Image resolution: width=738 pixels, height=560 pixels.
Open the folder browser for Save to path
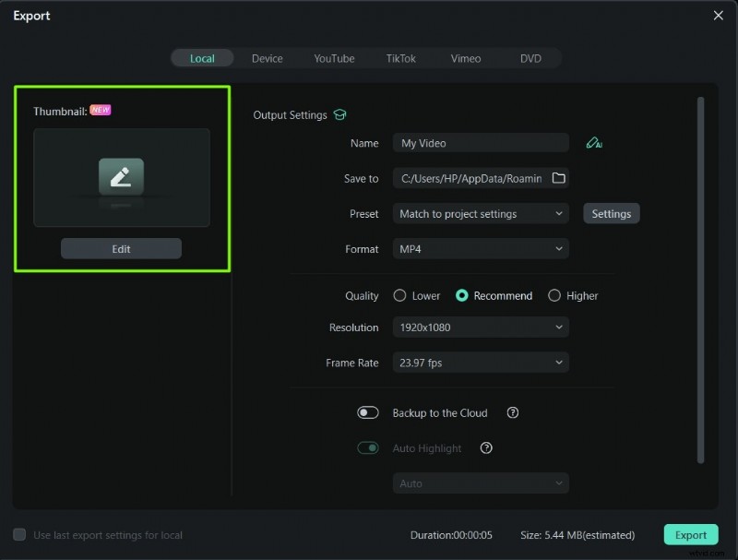(559, 178)
